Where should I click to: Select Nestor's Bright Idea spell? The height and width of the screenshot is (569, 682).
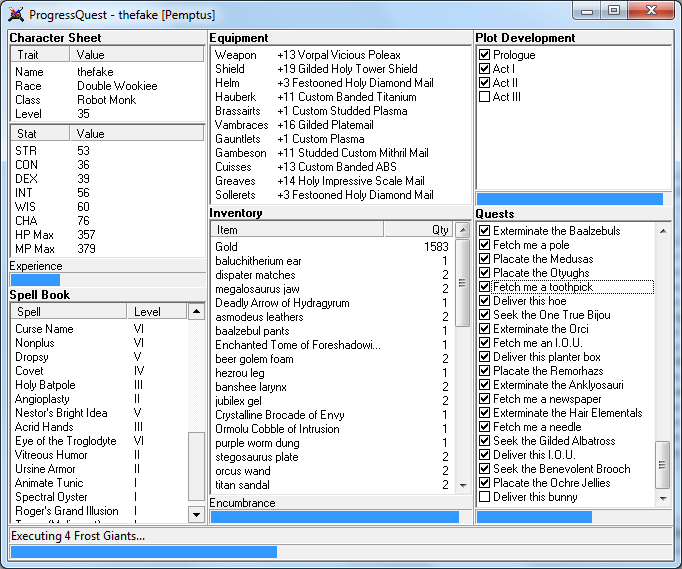(100, 413)
